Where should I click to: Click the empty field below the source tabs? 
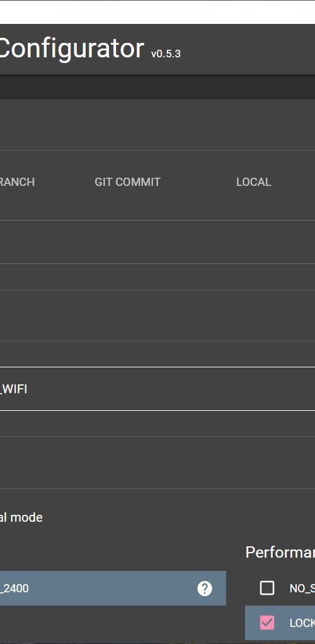pos(157,242)
